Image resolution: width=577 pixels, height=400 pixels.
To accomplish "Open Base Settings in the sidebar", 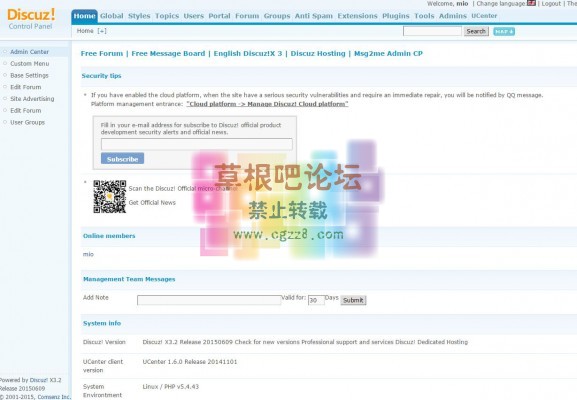I will tap(29, 75).
